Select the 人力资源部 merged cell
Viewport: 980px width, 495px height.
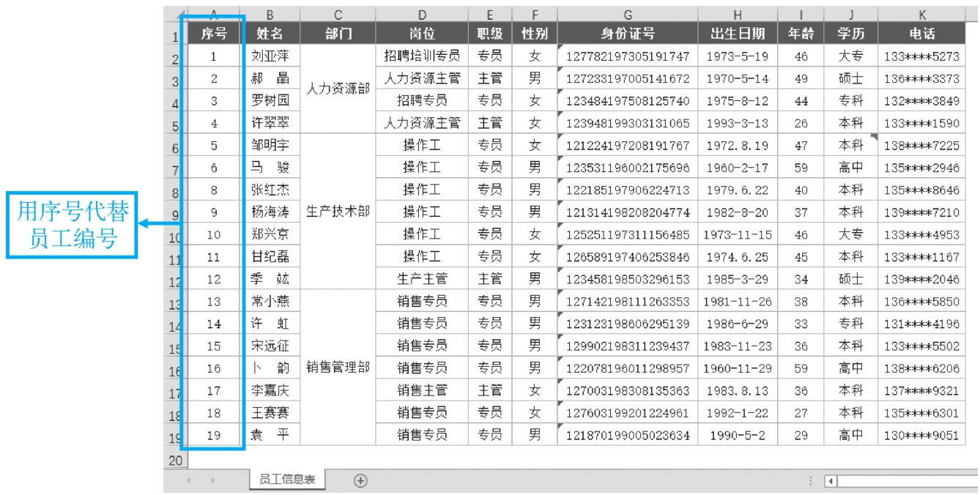click(338, 89)
